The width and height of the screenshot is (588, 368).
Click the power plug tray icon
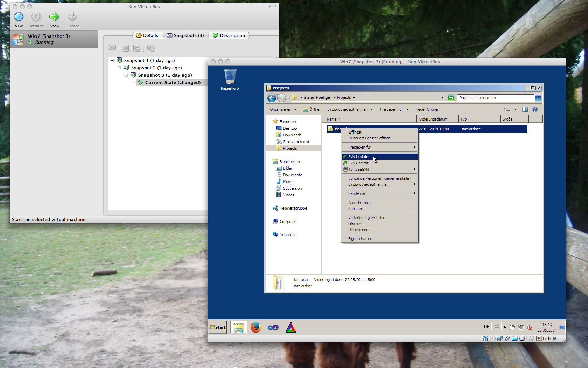pos(512,327)
